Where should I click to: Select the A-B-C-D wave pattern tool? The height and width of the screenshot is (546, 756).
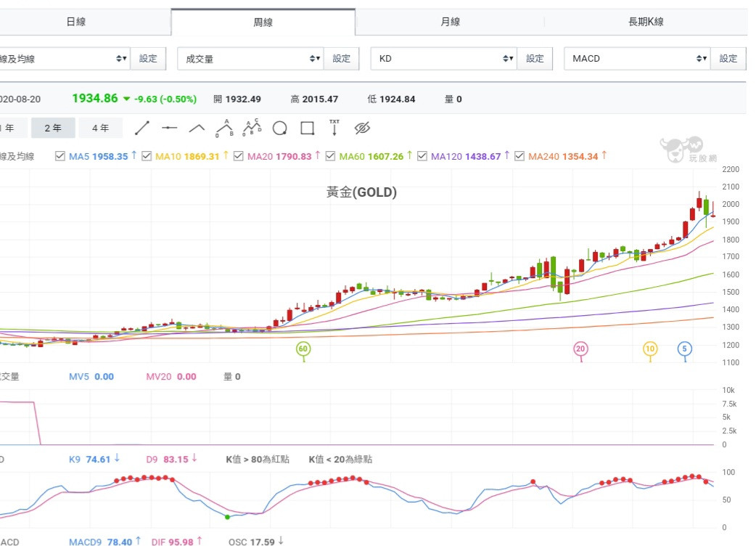tap(252, 129)
